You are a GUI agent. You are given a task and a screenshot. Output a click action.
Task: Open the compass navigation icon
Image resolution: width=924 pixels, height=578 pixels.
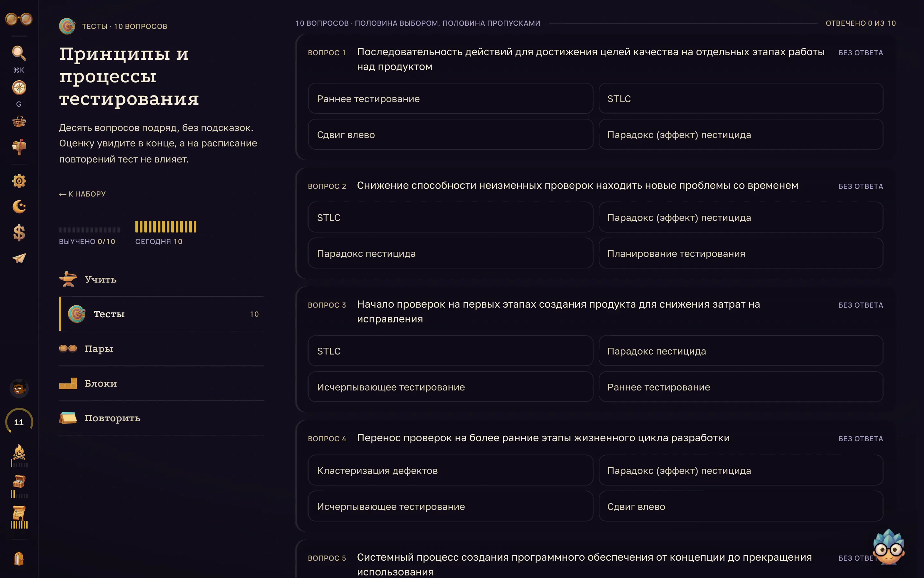pos(19,88)
